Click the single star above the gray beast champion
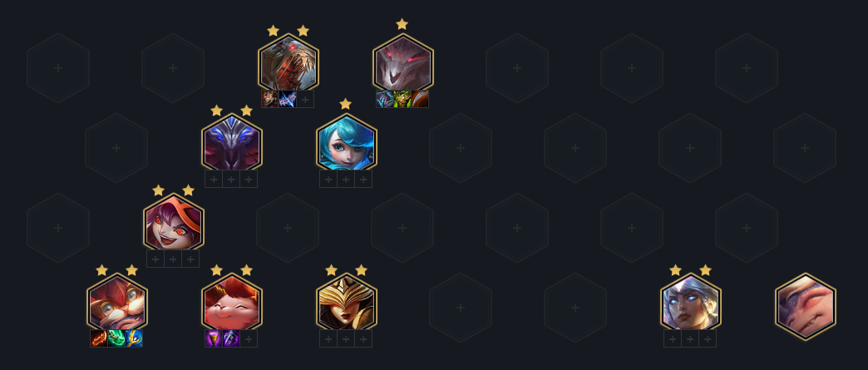This screenshot has height=370, width=868. click(402, 24)
